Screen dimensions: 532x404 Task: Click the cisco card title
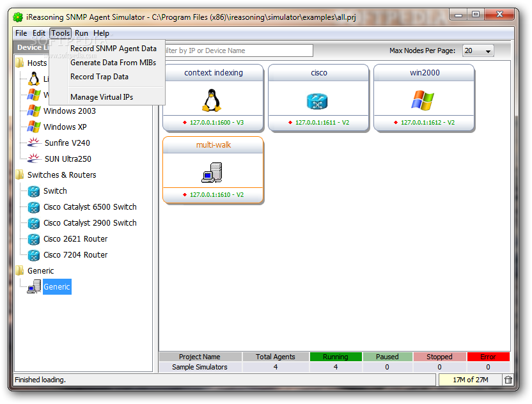tap(319, 73)
